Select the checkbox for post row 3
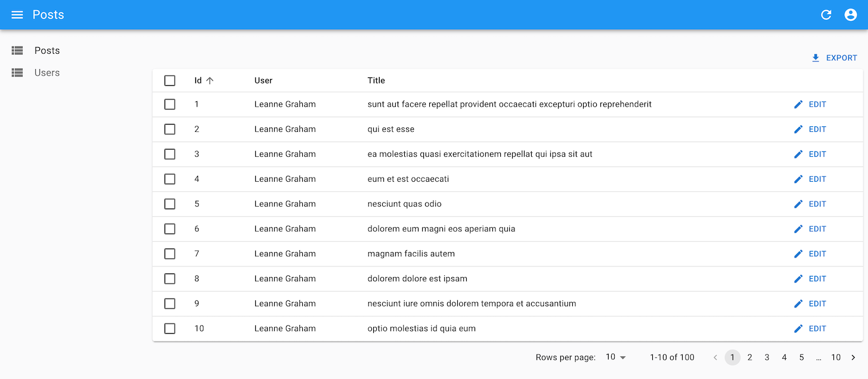This screenshot has width=868, height=379. [x=170, y=154]
